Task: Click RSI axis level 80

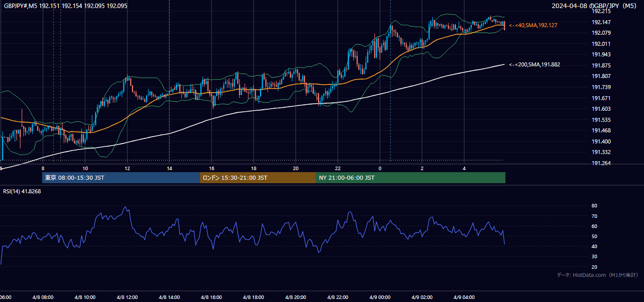Action: tap(594, 206)
